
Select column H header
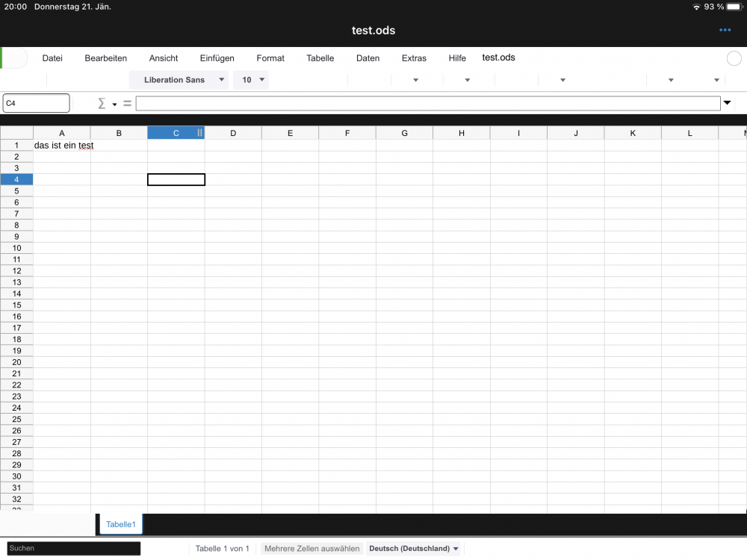coord(462,134)
